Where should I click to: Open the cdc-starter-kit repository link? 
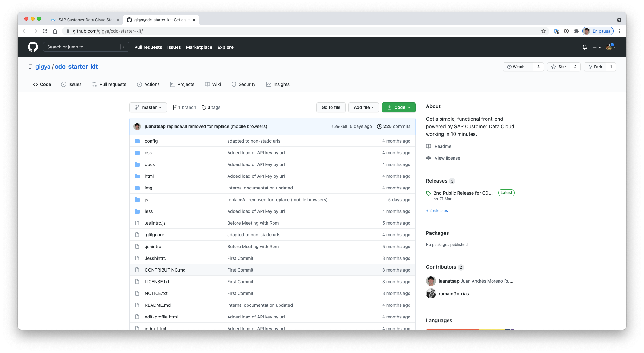[76, 67]
